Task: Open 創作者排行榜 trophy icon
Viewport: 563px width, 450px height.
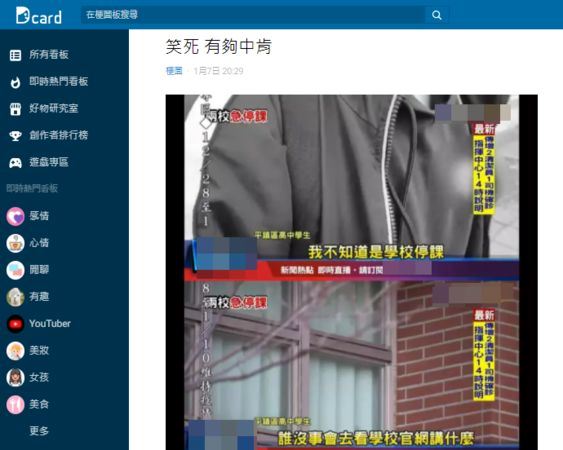Action: pyautogui.click(x=15, y=136)
